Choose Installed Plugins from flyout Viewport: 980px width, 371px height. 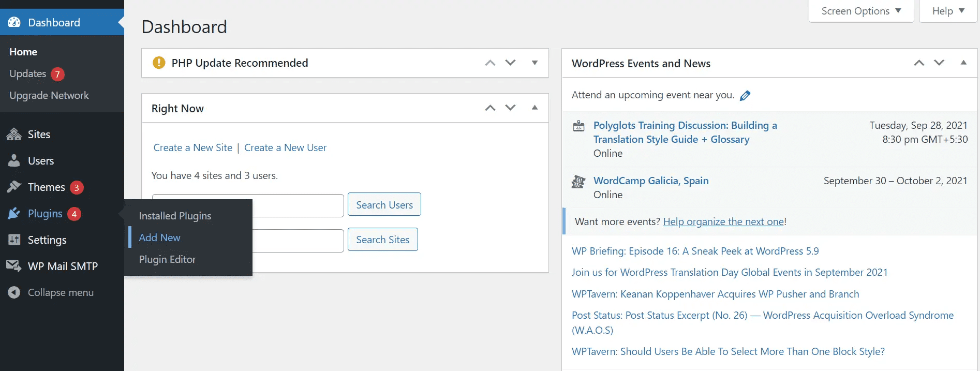tap(175, 216)
